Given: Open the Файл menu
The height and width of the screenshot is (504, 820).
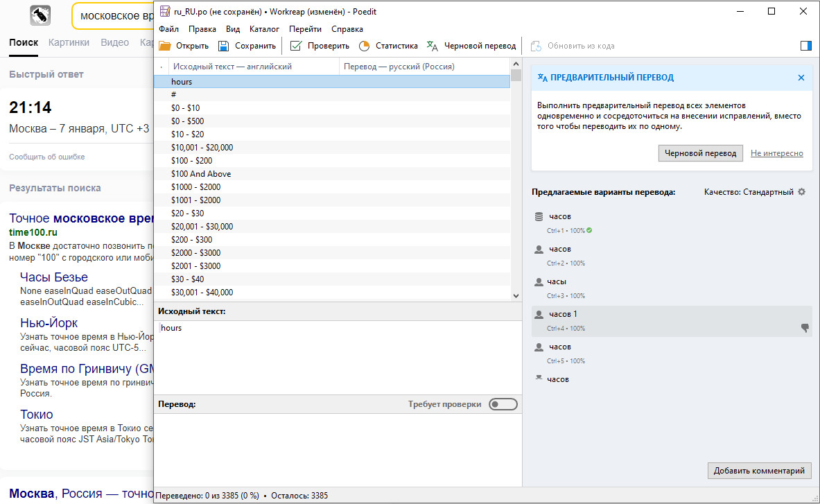Looking at the screenshot, I should point(168,29).
